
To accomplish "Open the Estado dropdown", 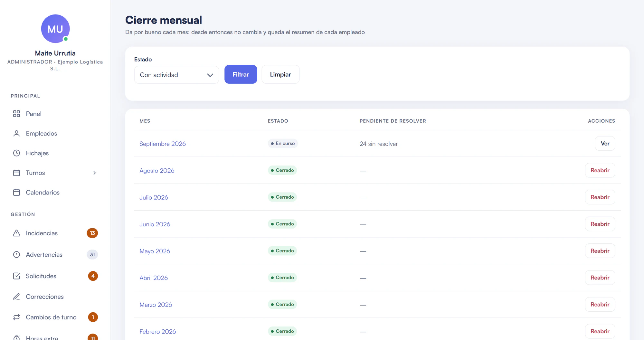I will 176,75.
